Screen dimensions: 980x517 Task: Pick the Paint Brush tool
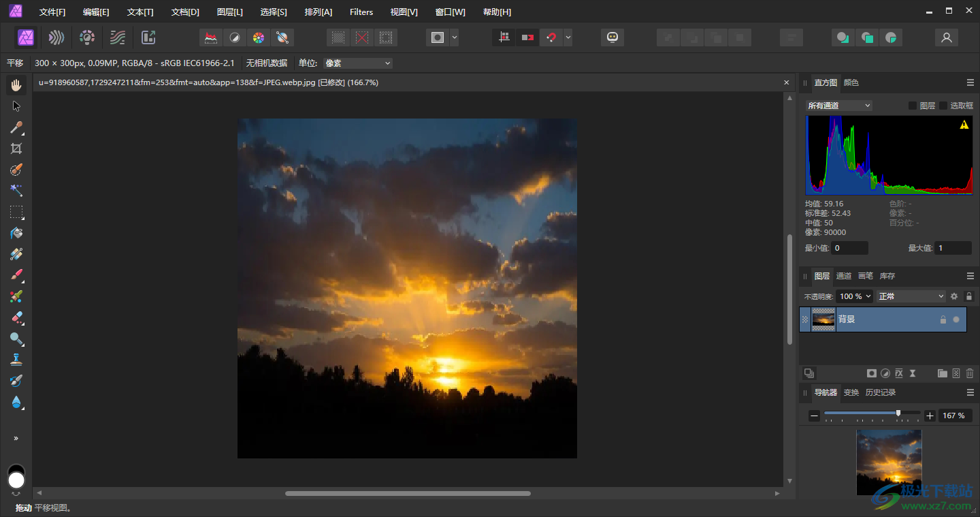(16, 275)
